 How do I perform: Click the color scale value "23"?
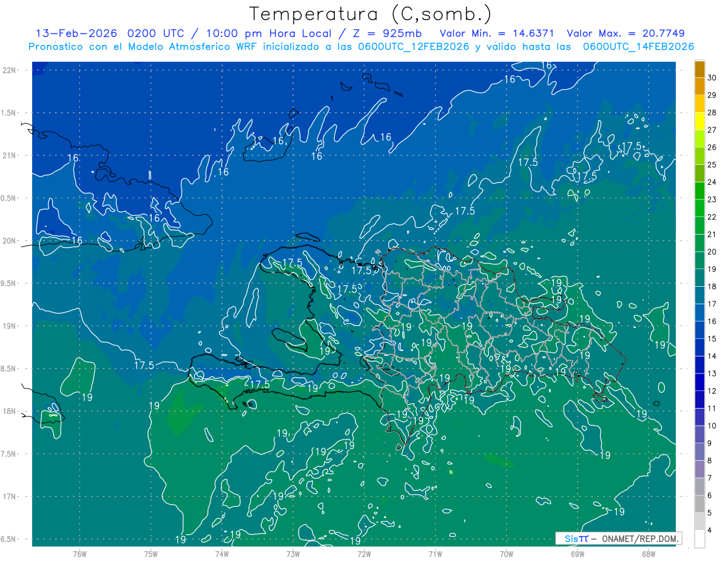(712, 199)
